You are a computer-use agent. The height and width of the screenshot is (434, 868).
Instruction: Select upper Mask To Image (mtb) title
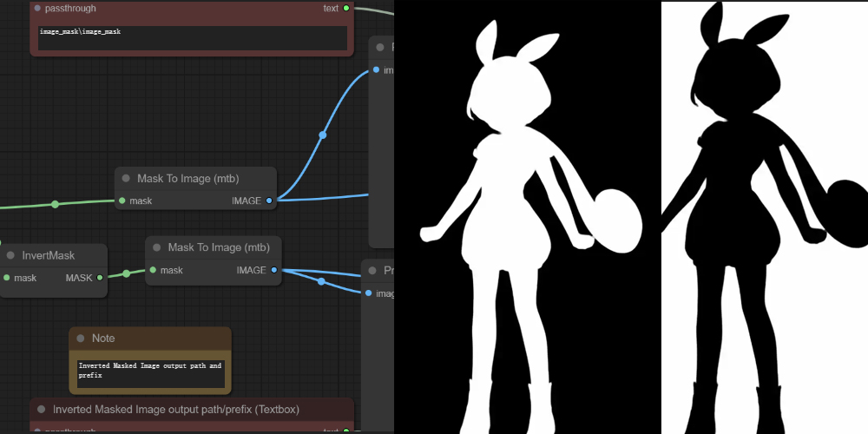188,178
